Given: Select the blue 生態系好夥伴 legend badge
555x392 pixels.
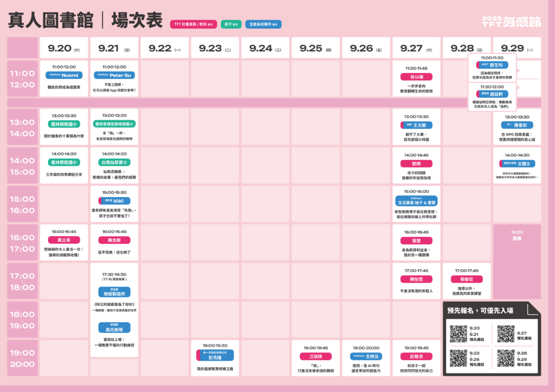Looking at the screenshot, I should coord(263,24).
